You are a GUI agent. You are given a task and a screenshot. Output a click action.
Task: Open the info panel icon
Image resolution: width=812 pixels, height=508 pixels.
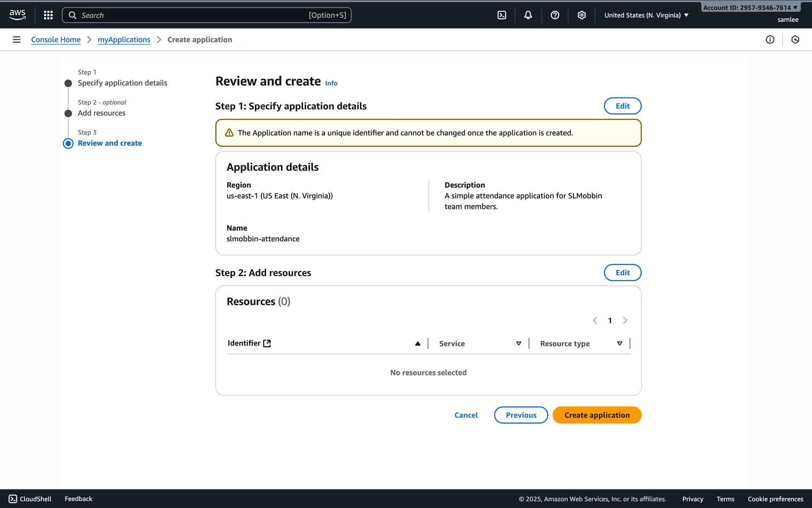coord(770,39)
